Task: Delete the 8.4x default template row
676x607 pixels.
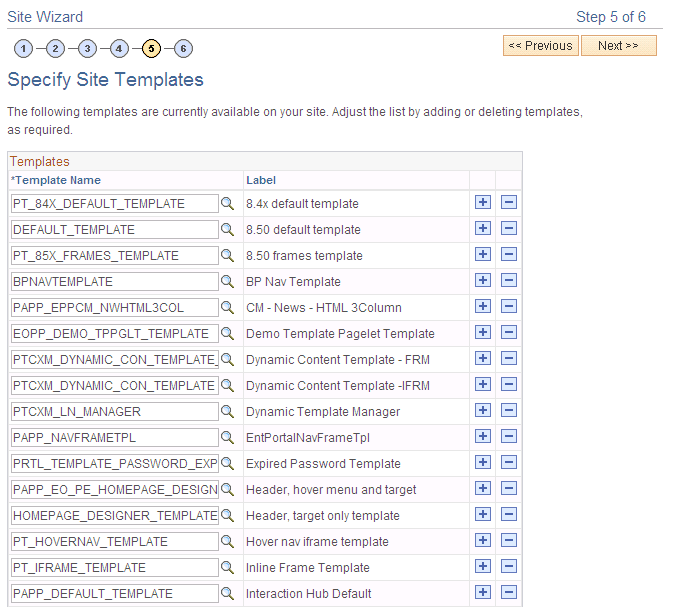Action: coord(509,202)
